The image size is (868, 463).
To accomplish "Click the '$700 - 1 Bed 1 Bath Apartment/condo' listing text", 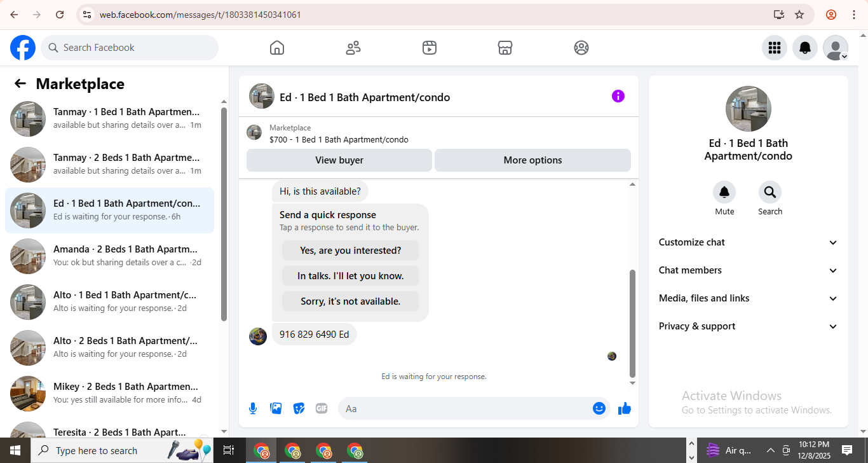I will 339,140.
